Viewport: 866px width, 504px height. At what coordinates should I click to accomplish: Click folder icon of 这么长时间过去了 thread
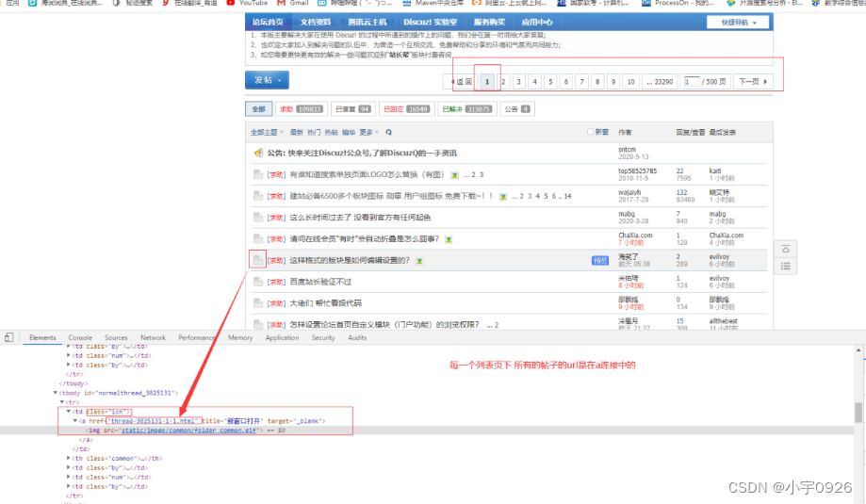(258, 218)
